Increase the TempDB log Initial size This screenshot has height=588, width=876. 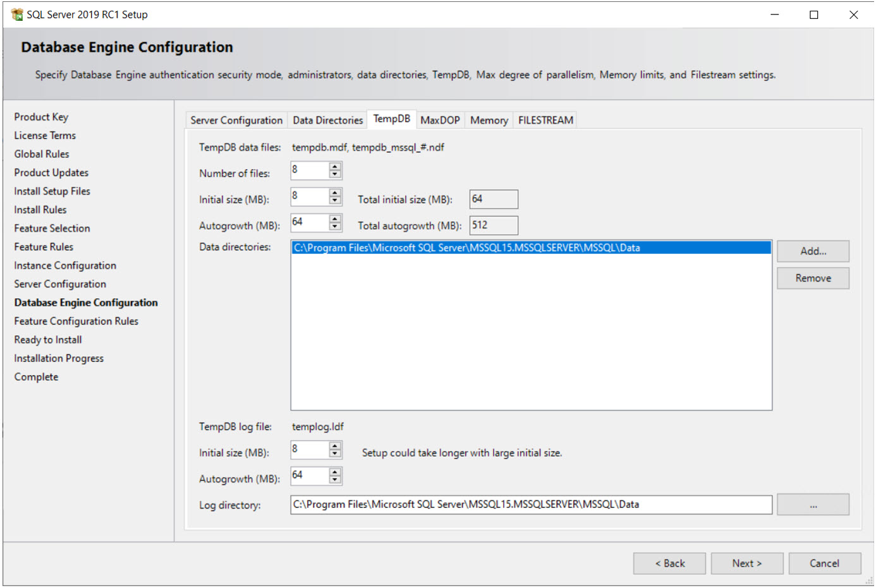click(x=336, y=446)
